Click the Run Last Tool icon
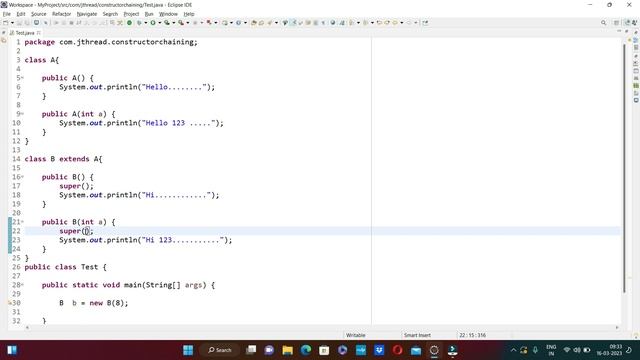Image resolution: width=640 pixels, height=360 pixels. [181, 23]
